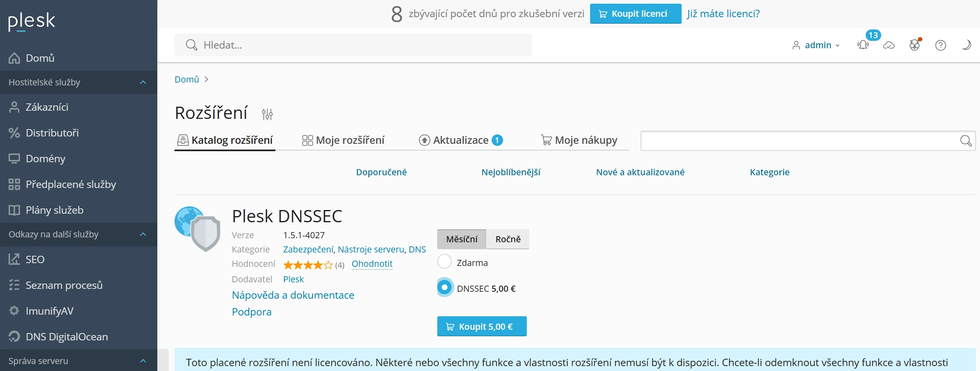Focus the Hledat... search field
980x371 pixels.
353,45
